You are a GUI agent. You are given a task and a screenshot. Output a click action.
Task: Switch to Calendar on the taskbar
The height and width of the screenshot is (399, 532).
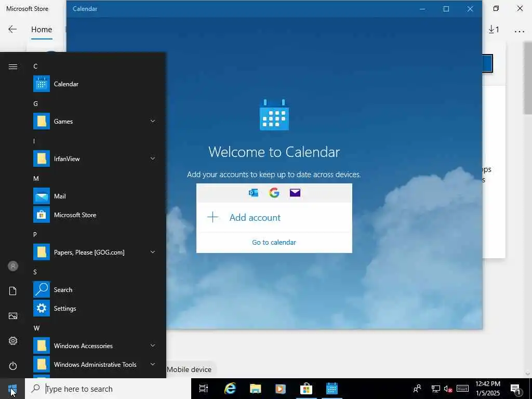coord(331,389)
